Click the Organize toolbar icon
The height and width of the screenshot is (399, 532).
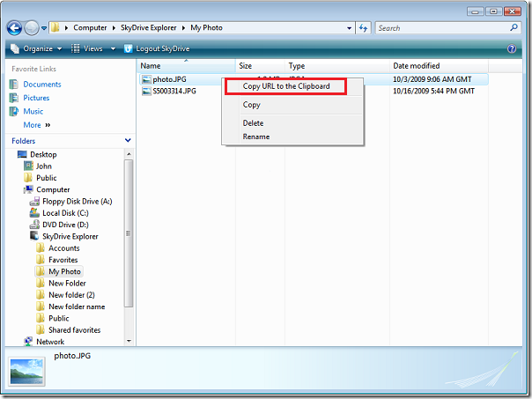(x=15, y=48)
